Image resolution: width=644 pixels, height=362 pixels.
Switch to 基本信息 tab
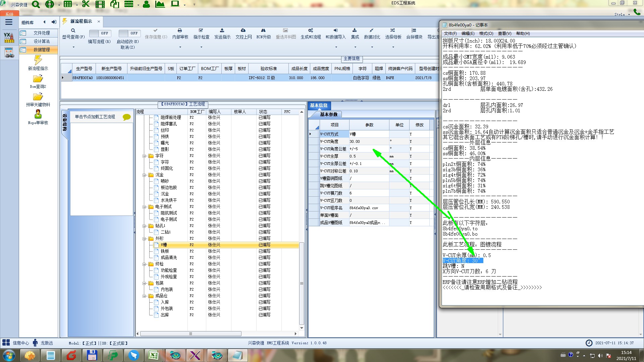(x=319, y=106)
